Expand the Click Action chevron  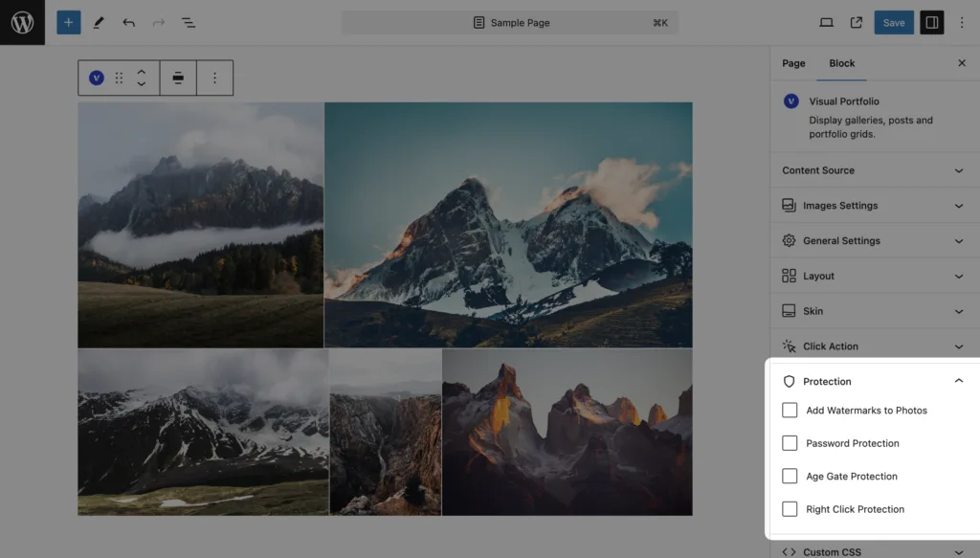coord(959,346)
